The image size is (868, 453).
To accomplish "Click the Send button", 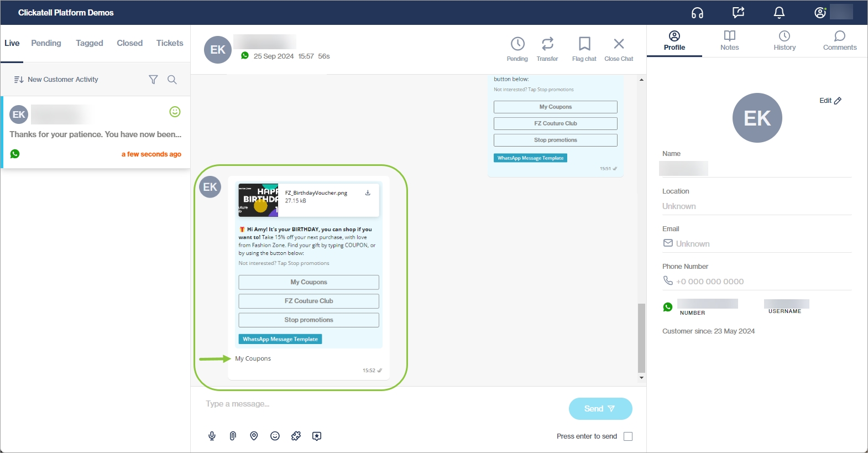I will [600, 409].
